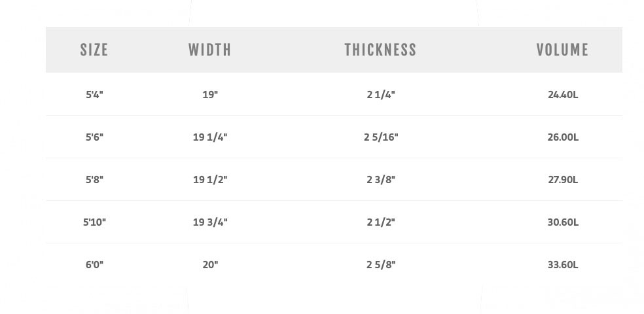This screenshot has width=644, height=314.
Task: Click the 19 1/4" width value
Action: pyautogui.click(x=210, y=137)
